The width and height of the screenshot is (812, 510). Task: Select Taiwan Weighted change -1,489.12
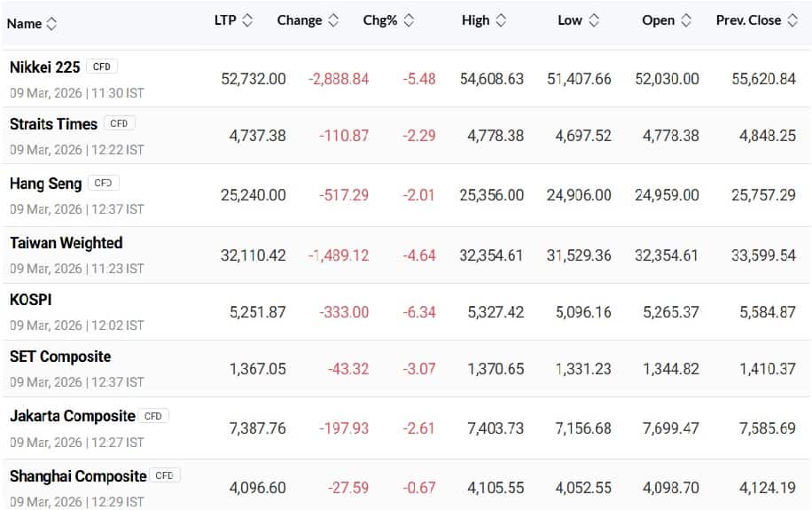point(339,255)
